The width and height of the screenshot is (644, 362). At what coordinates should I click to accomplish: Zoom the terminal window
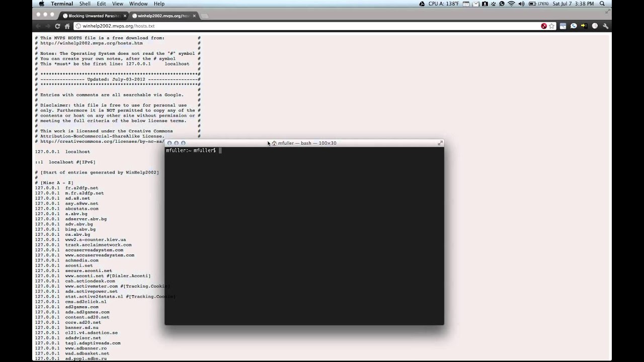[183, 143]
